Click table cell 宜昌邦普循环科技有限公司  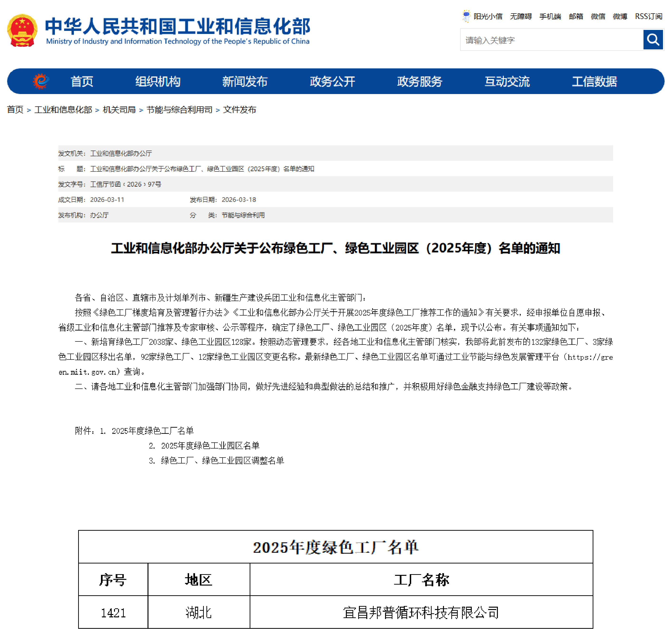pos(421,612)
